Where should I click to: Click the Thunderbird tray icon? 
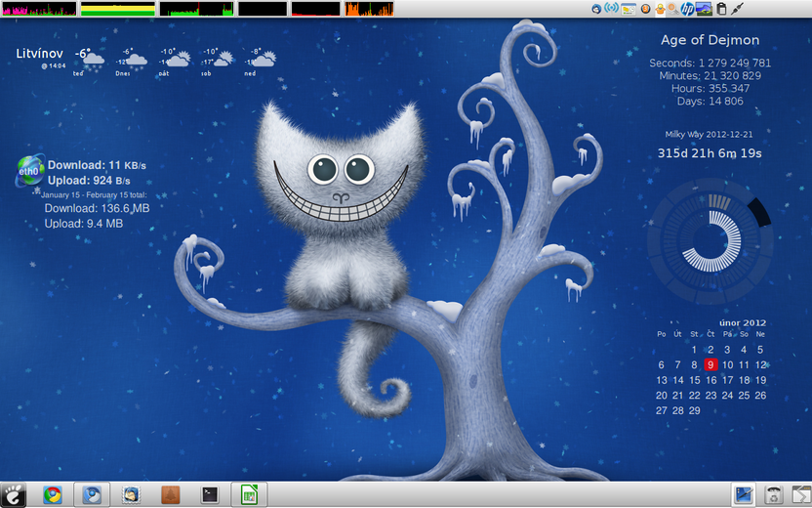(596, 9)
